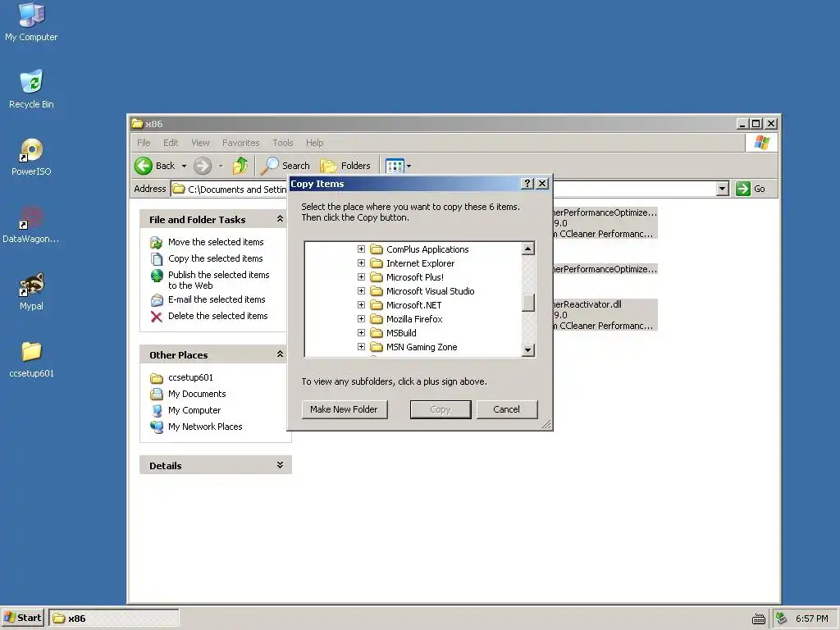
Task: Expand the Internet Explorer tree node
Action: [361, 263]
